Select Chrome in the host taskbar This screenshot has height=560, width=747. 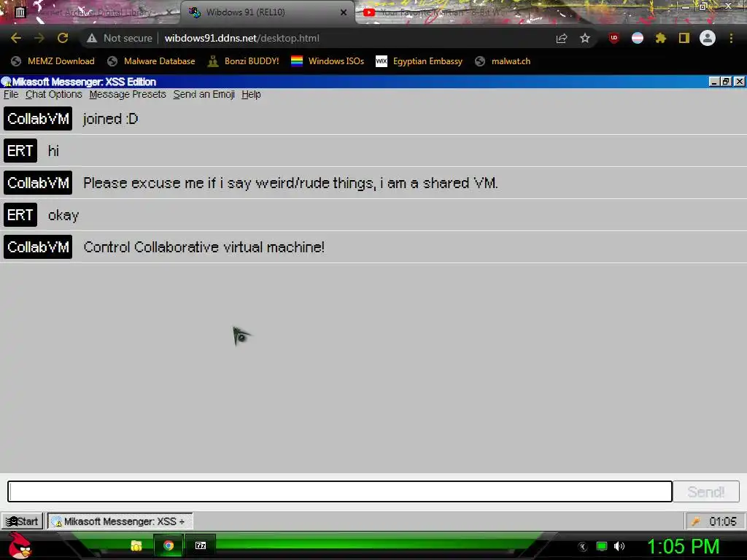[x=169, y=545]
